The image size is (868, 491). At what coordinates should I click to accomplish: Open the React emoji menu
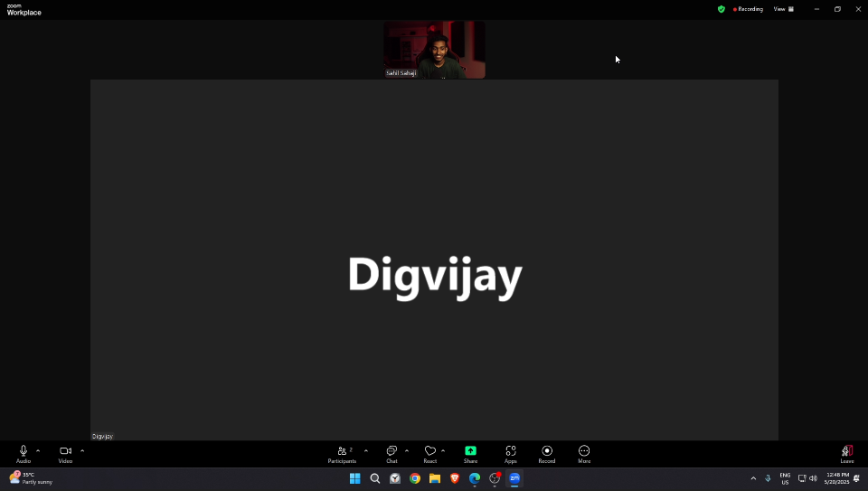(429, 453)
